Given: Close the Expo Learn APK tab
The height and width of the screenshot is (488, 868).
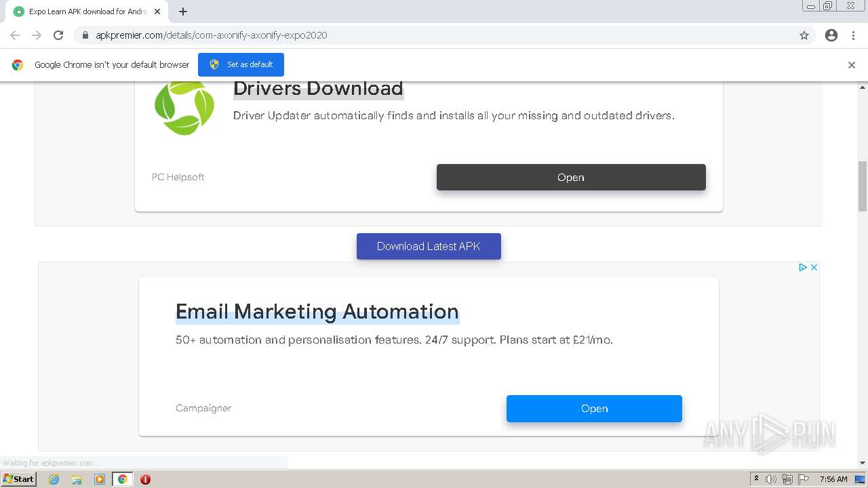Looking at the screenshot, I should (157, 12).
